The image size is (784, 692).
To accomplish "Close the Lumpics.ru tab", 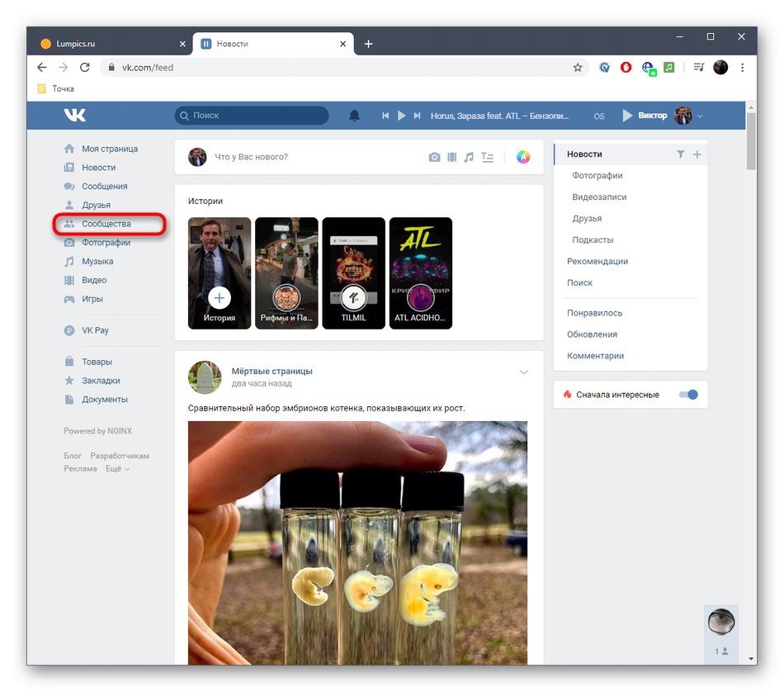I will point(182,44).
